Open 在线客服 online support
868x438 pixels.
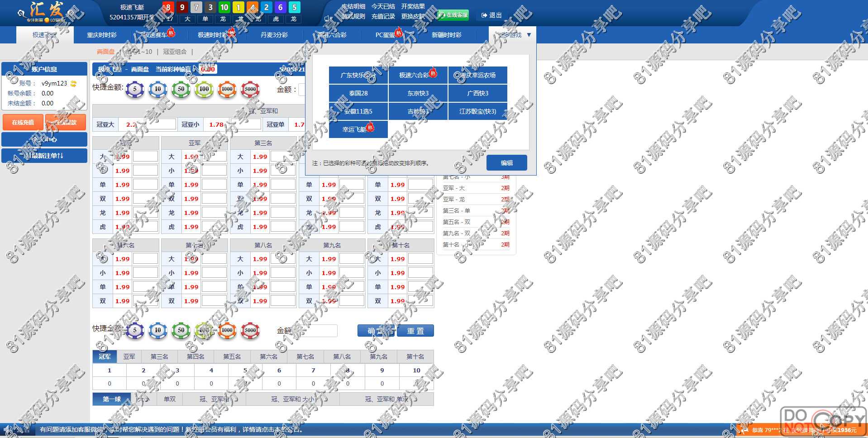(x=453, y=15)
